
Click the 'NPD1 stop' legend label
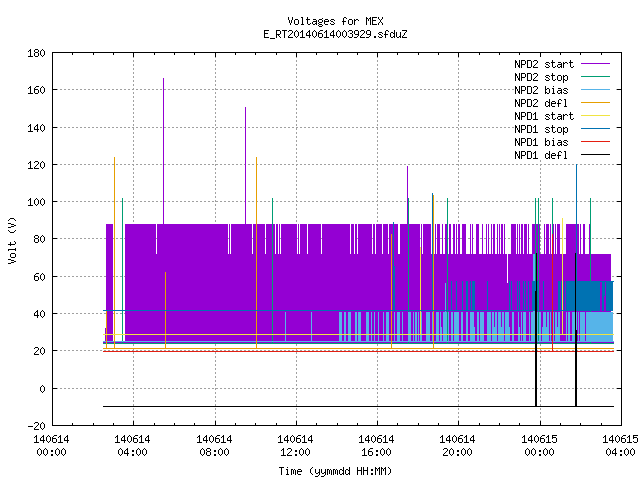[541, 129]
